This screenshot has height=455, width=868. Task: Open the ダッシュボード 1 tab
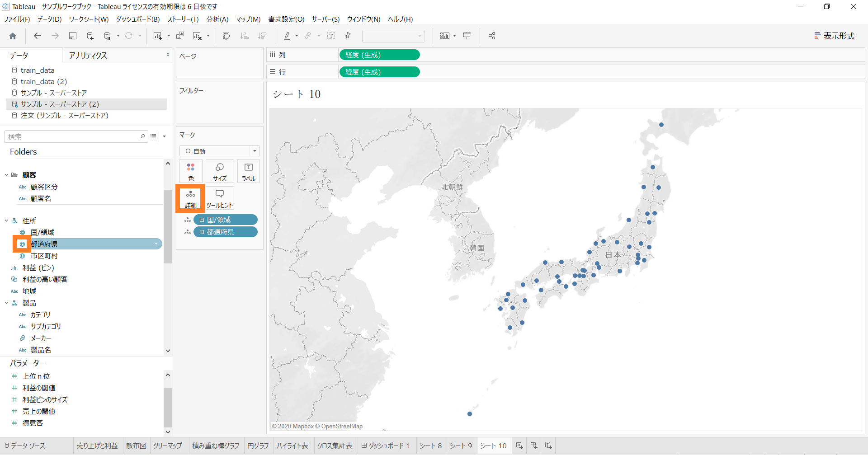[x=386, y=446]
